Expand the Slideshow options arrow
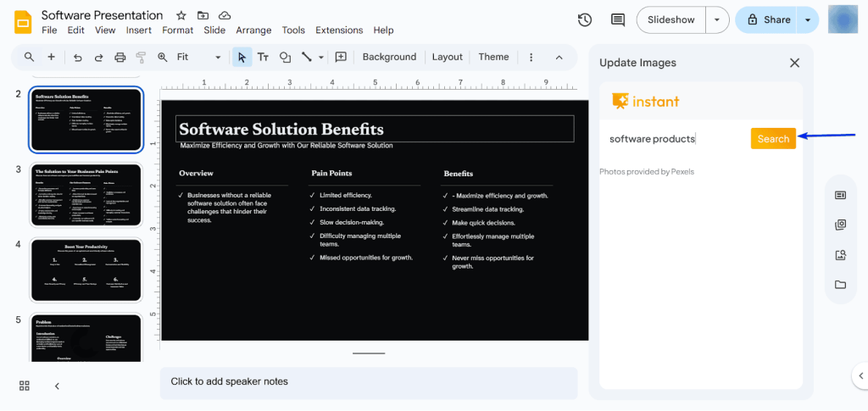The height and width of the screenshot is (411, 868). (718, 19)
